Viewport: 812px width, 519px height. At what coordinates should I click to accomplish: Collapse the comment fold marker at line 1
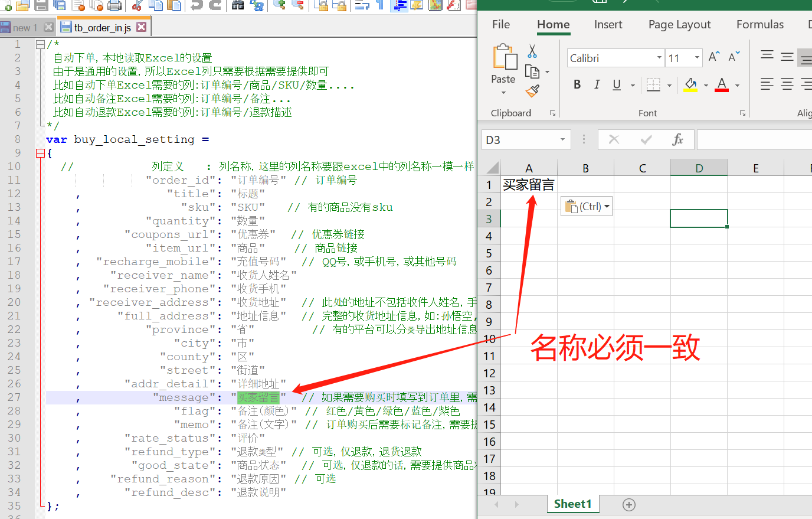(x=40, y=44)
